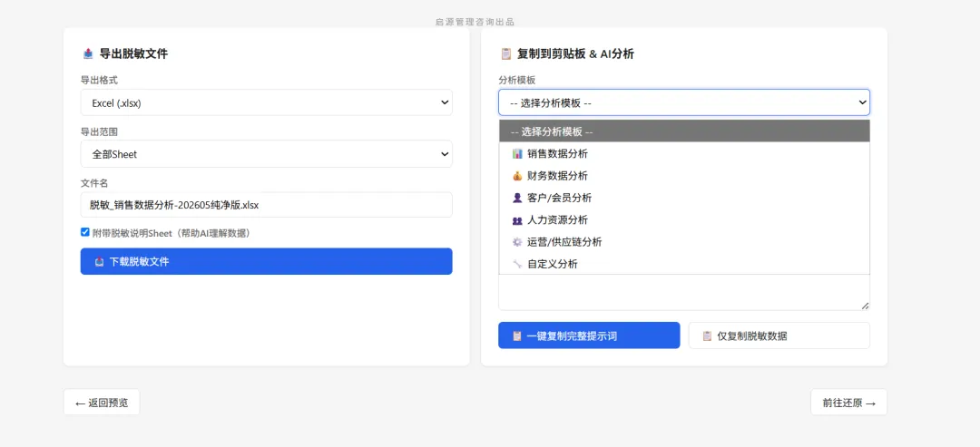Click the download icon in 下载脱敏文件 button
This screenshot has height=447, width=980.
pos(100,262)
